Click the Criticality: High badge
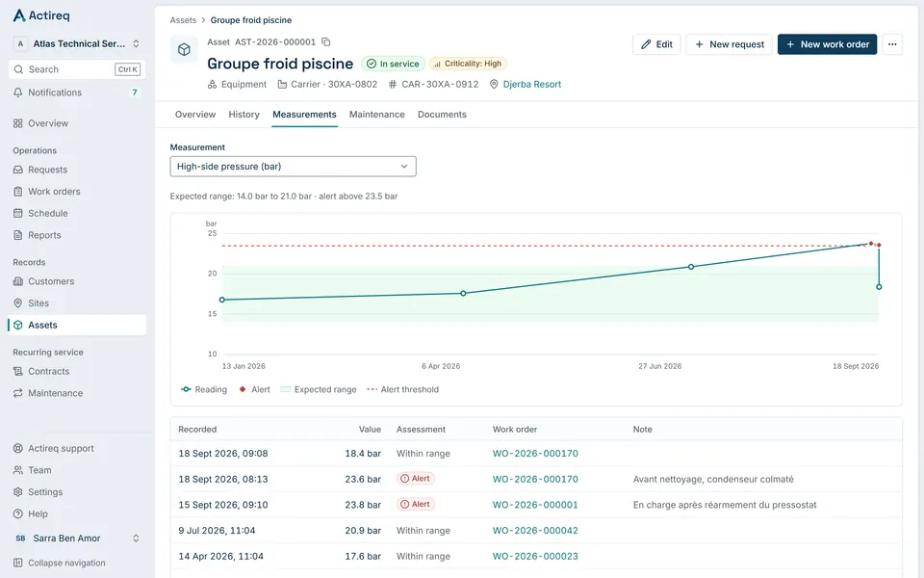Screen dimensions: 924x578 pos(468,64)
